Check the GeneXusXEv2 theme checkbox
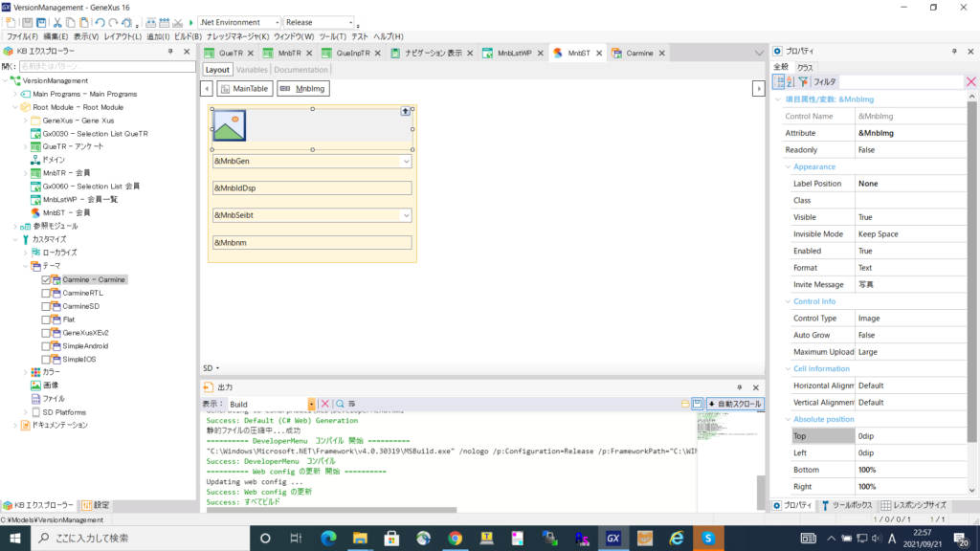 (x=46, y=333)
